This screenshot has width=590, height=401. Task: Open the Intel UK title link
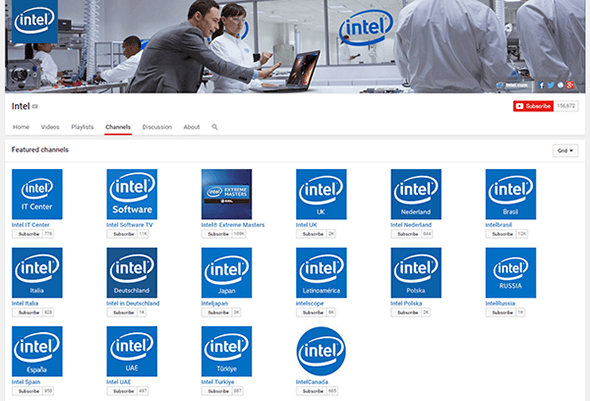[x=307, y=225]
